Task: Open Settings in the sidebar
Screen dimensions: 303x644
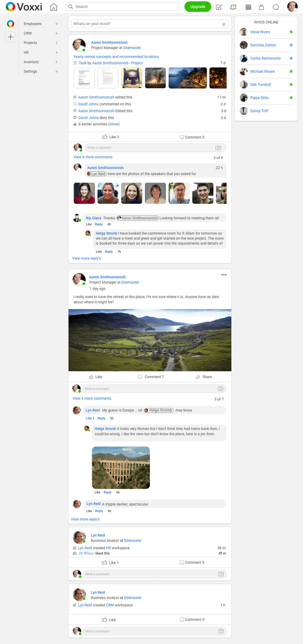Action: coord(30,71)
